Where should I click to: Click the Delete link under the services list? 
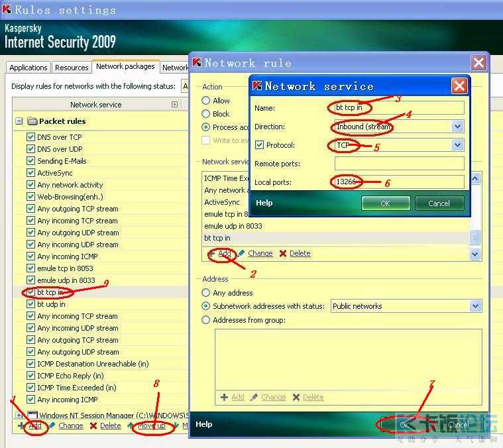tap(300, 253)
